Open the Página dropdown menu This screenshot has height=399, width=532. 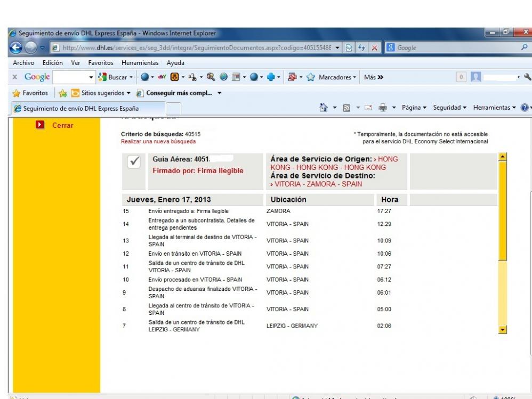coord(414,108)
